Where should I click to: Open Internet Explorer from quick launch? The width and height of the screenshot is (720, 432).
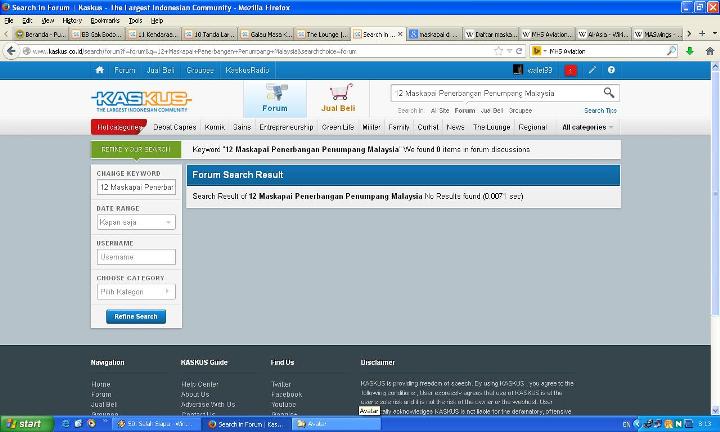[x=66, y=423]
